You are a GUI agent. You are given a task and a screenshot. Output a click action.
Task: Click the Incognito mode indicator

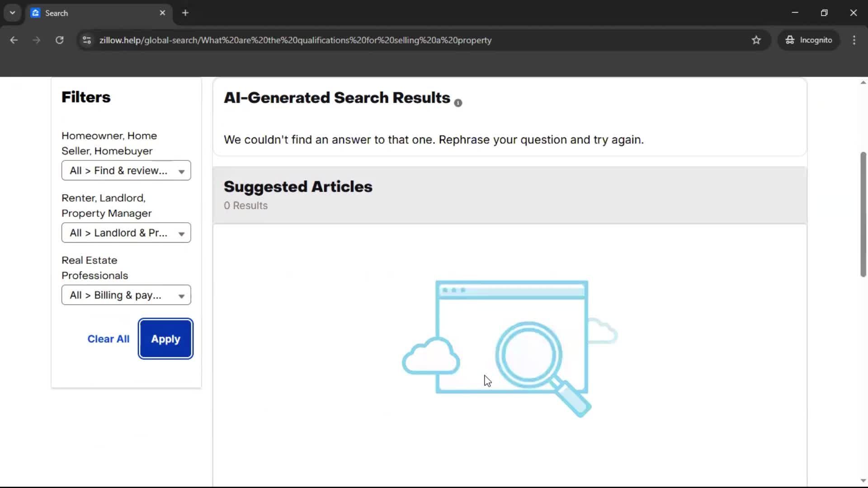pos(809,40)
